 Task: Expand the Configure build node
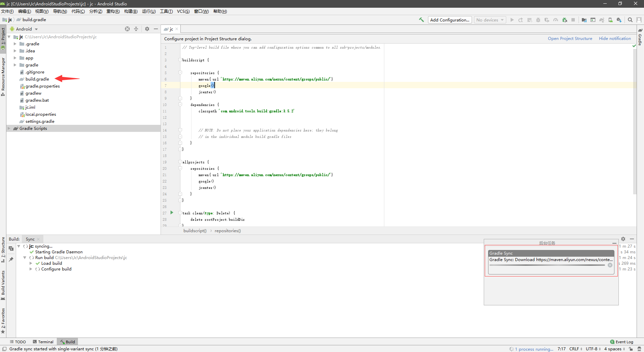pos(31,269)
